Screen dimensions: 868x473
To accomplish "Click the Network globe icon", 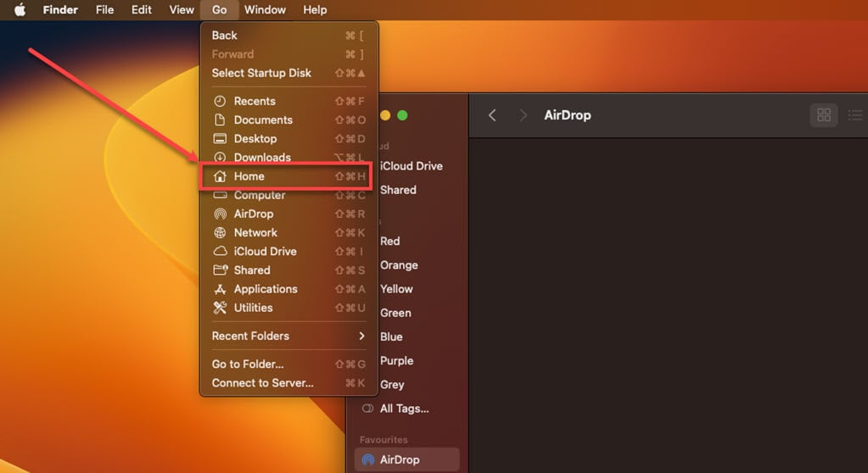I will point(220,233).
